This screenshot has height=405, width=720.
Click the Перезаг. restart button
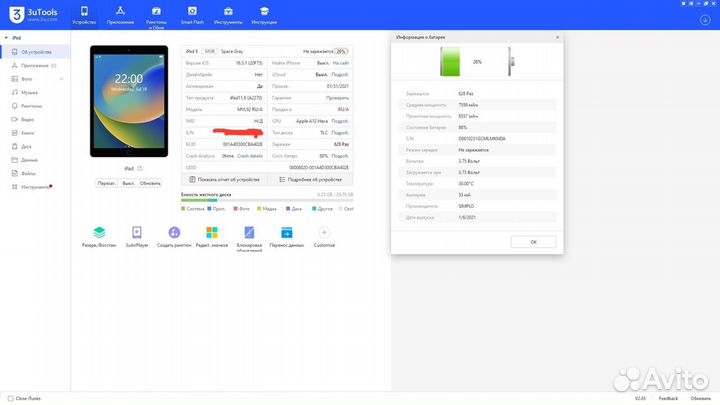pyautogui.click(x=107, y=183)
